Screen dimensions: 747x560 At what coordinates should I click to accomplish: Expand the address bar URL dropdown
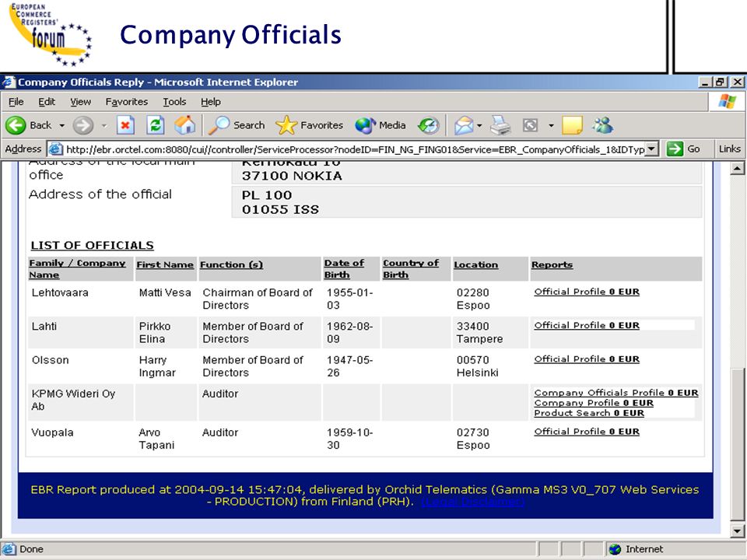652,149
